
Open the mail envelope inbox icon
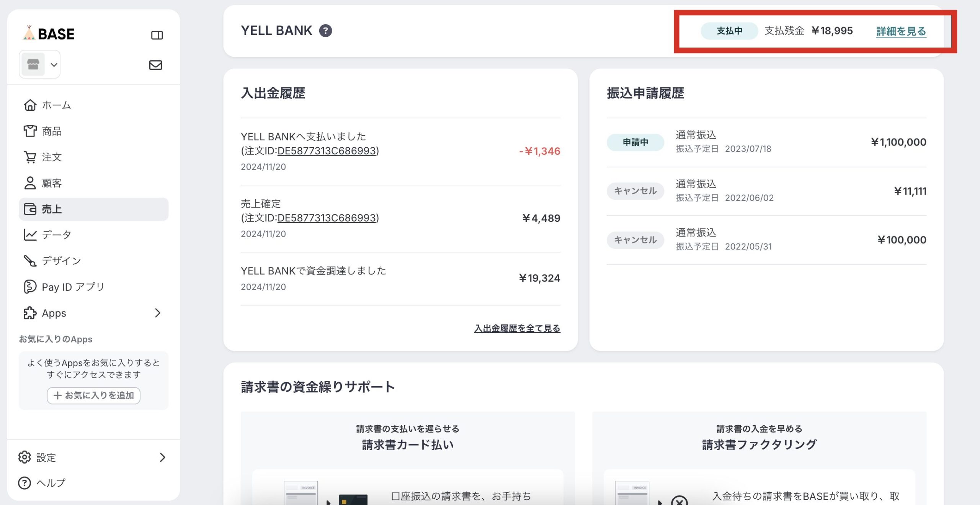pyautogui.click(x=155, y=65)
